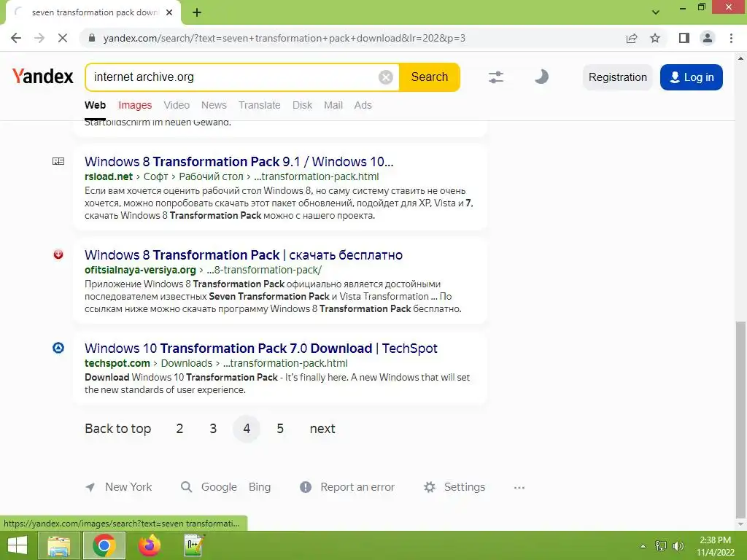Viewport: 747px width, 560px height.
Task: Click the yellow Search button
Action: [x=429, y=77]
